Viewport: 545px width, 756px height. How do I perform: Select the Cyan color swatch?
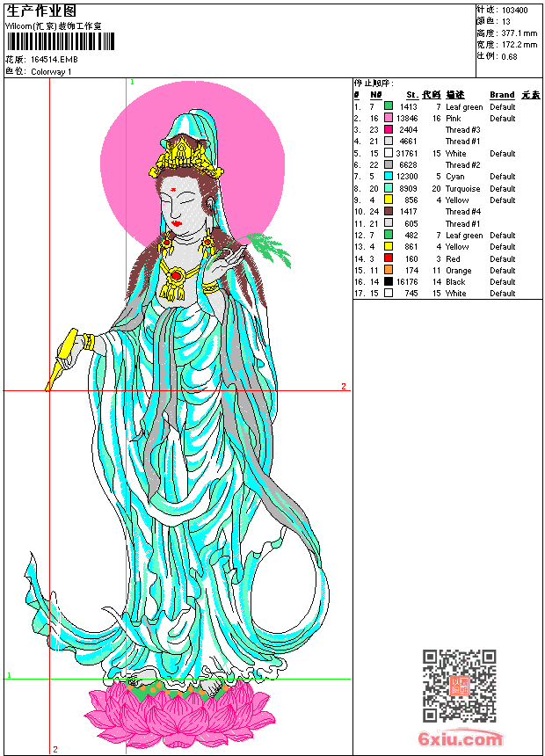point(389,176)
